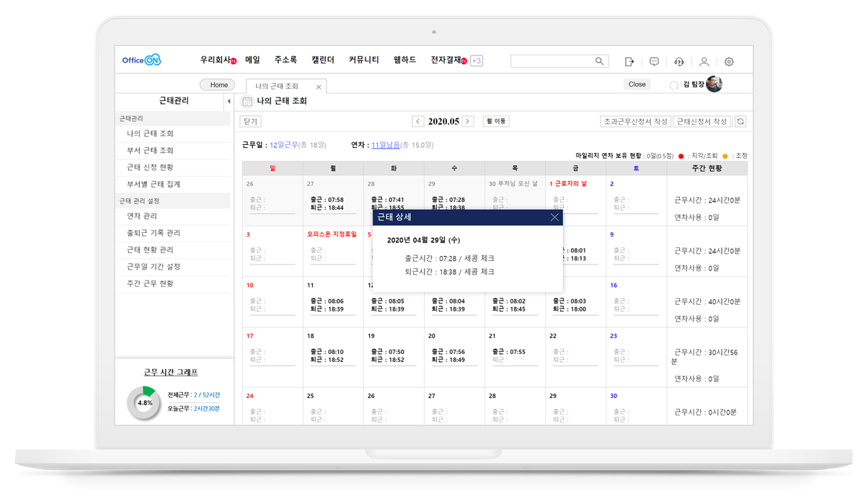Open the user profile icon
Screen dimensions: 868x496
(704, 62)
